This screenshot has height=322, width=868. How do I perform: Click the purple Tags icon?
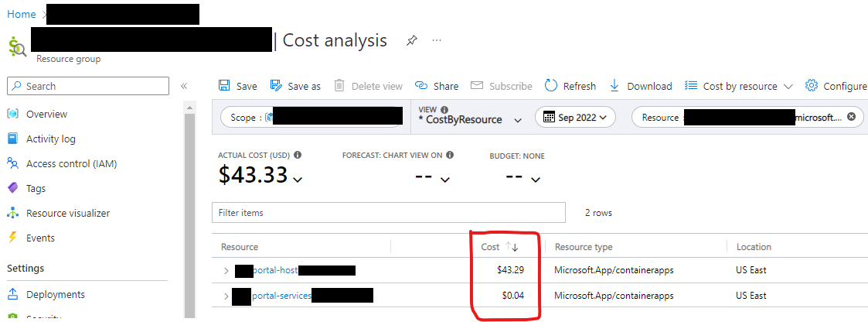click(x=12, y=188)
